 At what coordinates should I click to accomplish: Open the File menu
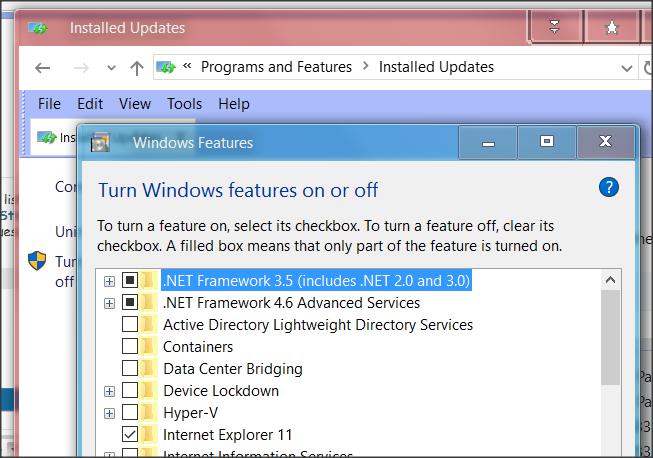point(49,104)
